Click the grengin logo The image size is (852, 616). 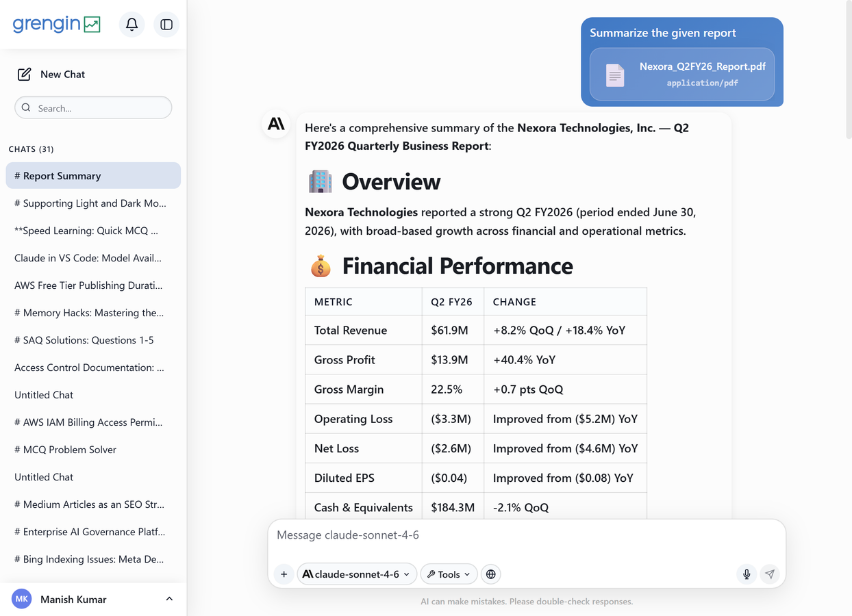coord(57,24)
